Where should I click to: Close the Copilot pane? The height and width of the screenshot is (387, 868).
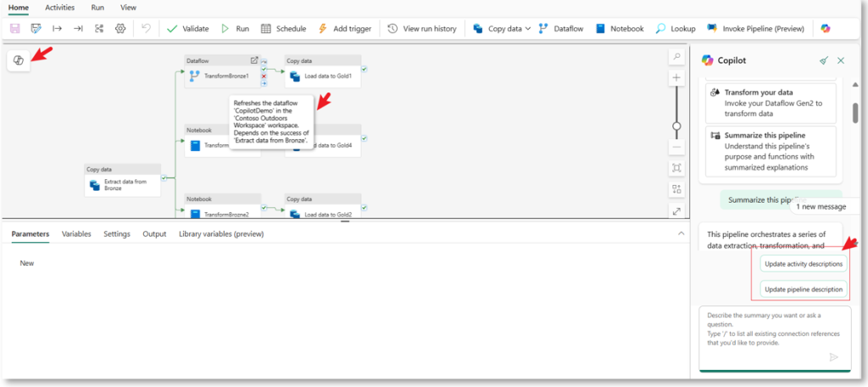tap(841, 60)
